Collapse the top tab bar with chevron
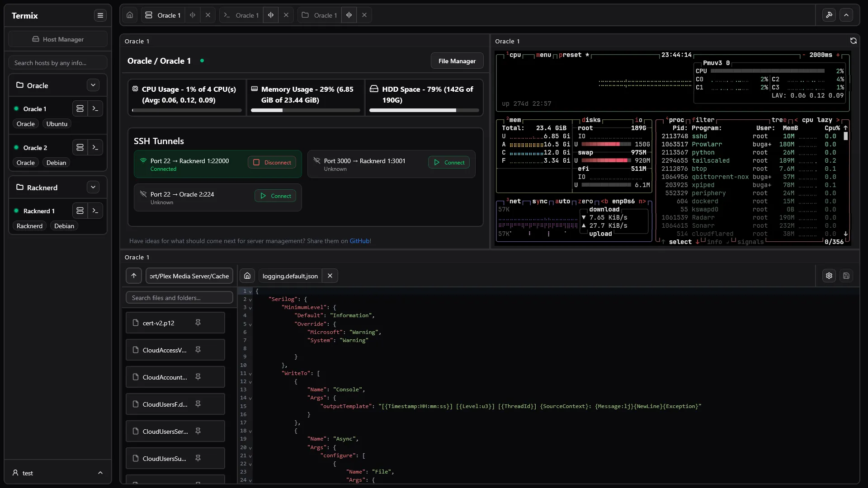 [846, 15]
